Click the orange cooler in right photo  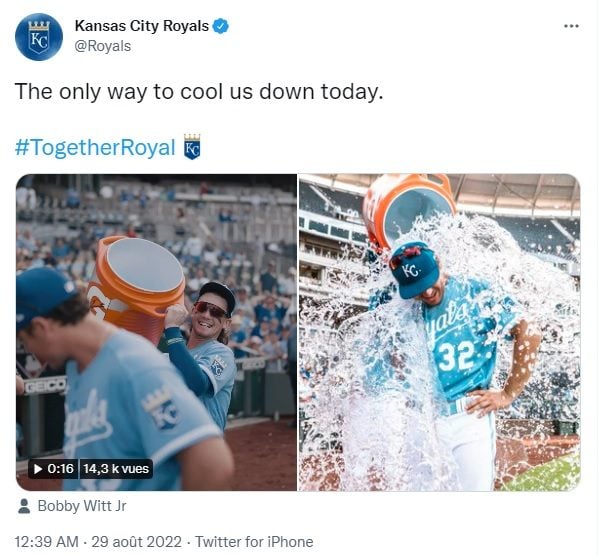(x=408, y=209)
